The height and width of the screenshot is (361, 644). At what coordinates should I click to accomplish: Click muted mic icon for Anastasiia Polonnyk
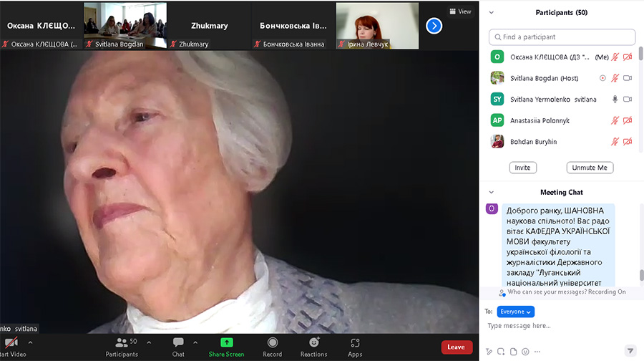[615, 120]
